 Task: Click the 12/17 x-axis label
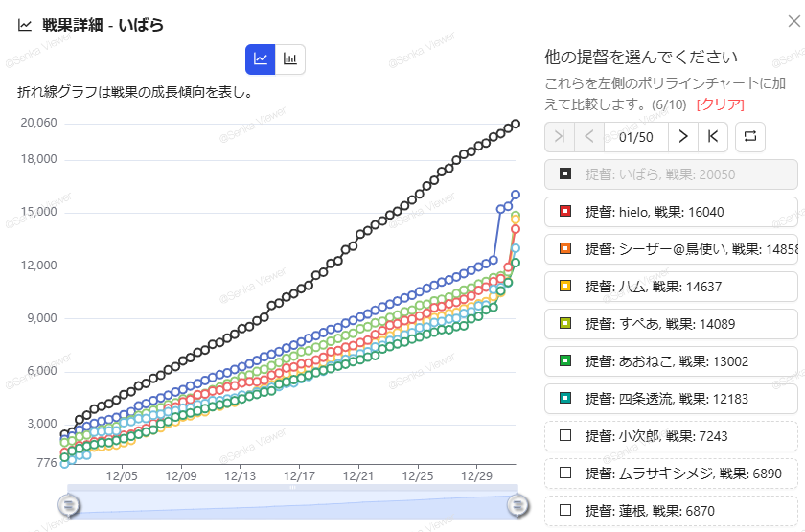(x=299, y=476)
